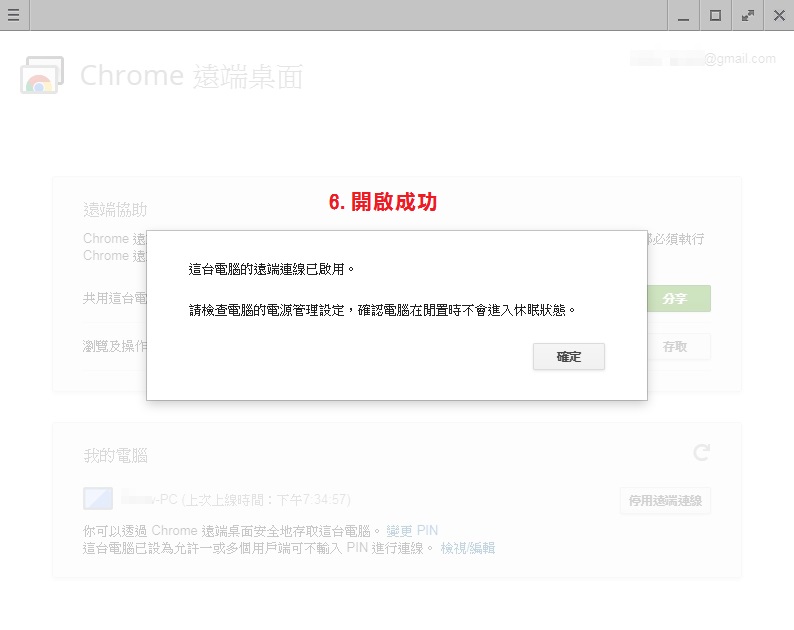
Task: Click the 停用遠端連線 button
Action: 664,500
